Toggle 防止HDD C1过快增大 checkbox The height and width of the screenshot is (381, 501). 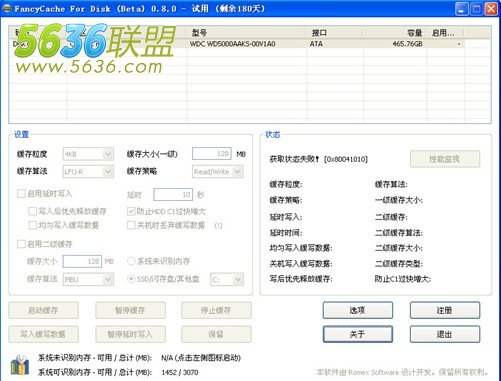pos(131,211)
